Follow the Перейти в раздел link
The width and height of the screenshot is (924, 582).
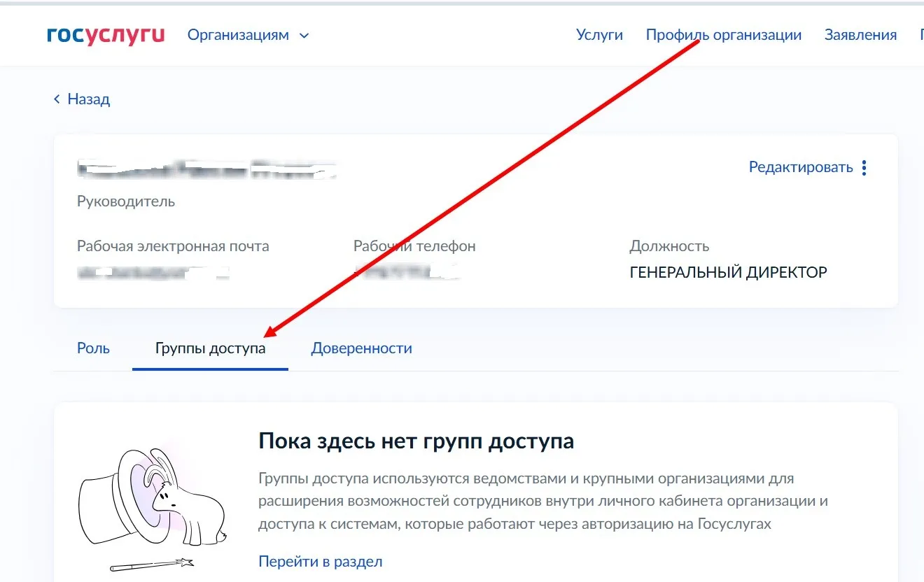320,561
